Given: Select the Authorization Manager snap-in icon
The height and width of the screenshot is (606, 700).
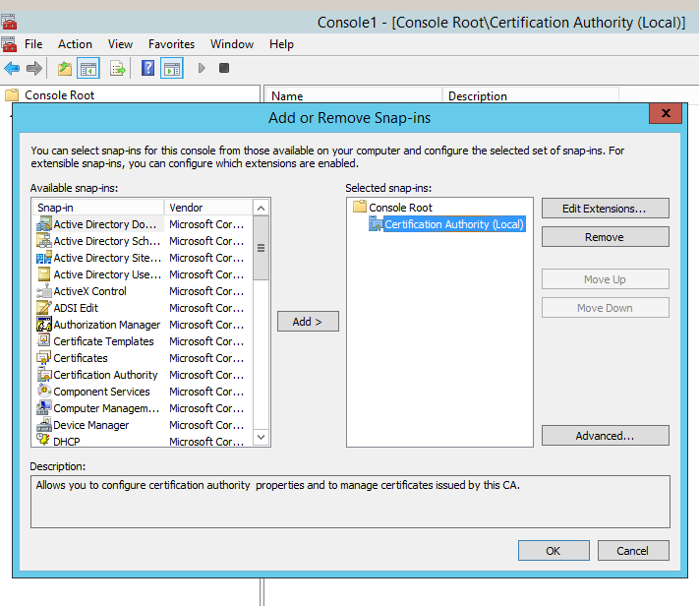Looking at the screenshot, I should coord(44,325).
